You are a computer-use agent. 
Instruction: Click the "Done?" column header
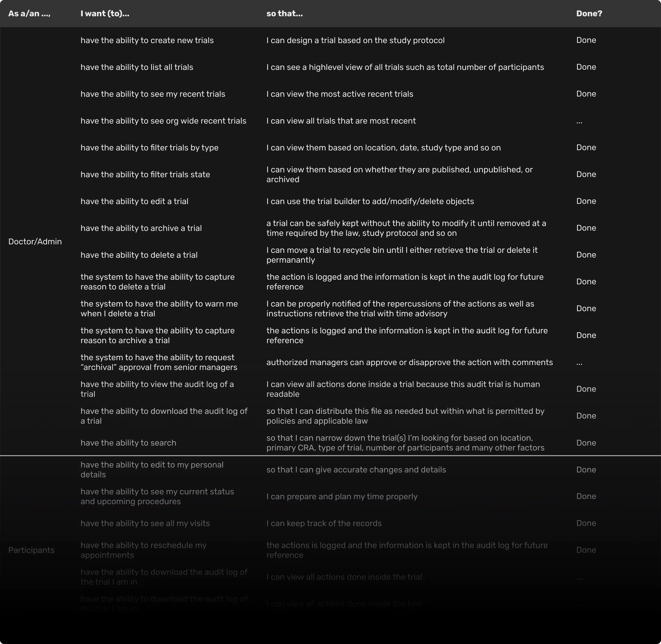pyautogui.click(x=589, y=13)
